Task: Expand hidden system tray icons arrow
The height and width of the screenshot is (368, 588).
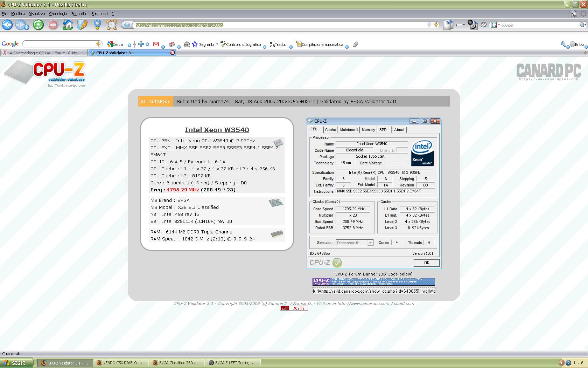Action: tap(561, 363)
